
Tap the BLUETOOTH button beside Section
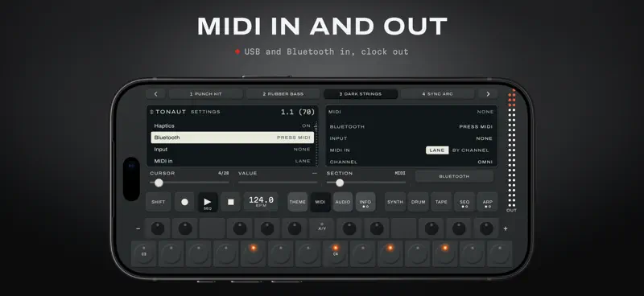(454, 176)
